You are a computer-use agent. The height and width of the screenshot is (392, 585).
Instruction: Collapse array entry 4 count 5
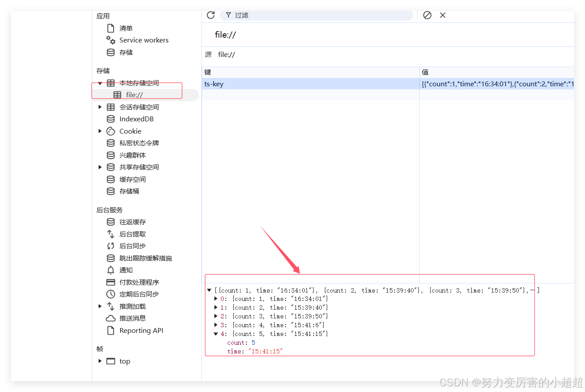pos(216,334)
